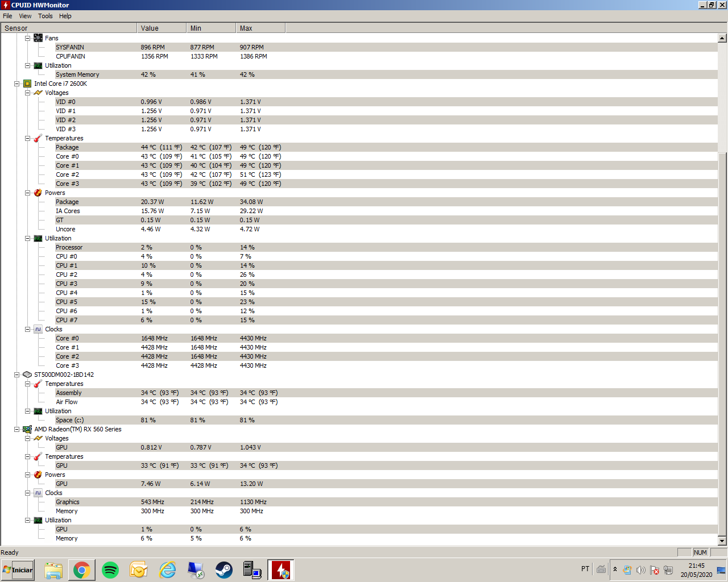Click the Voltages icon under AMD Radeon
Image resolution: width=728 pixels, height=582 pixels.
pos(38,438)
